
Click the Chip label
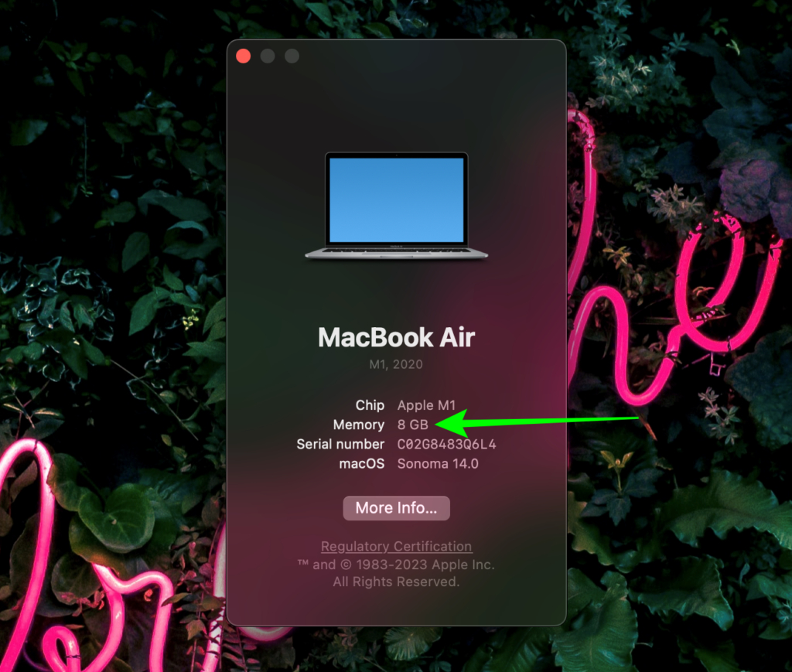point(370,405)
